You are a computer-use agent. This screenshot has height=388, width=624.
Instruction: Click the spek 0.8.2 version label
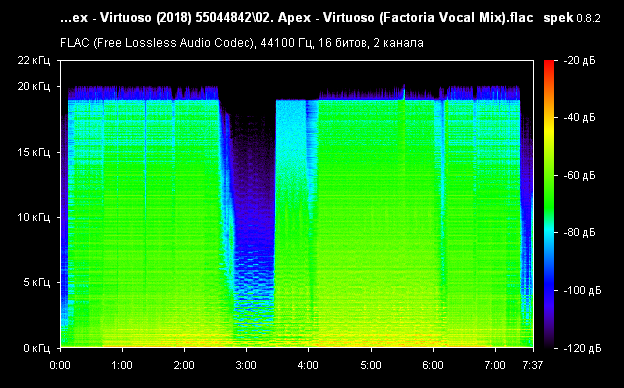tap(571, 18)
